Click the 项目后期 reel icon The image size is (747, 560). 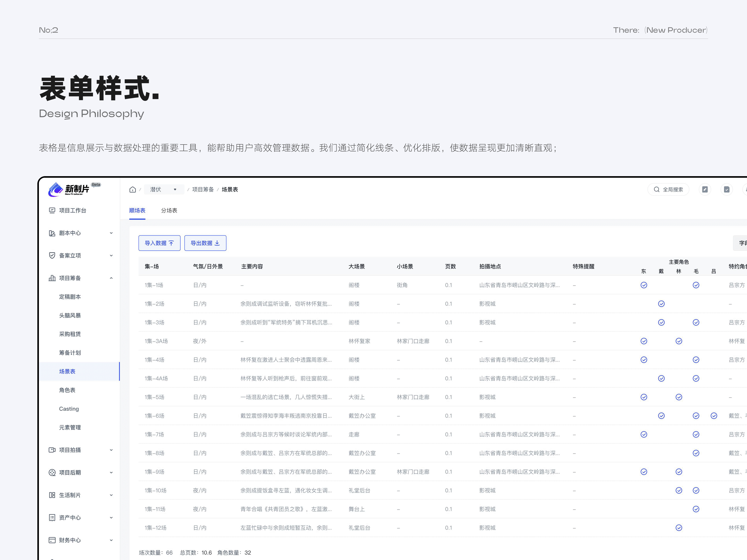[52, 472]
